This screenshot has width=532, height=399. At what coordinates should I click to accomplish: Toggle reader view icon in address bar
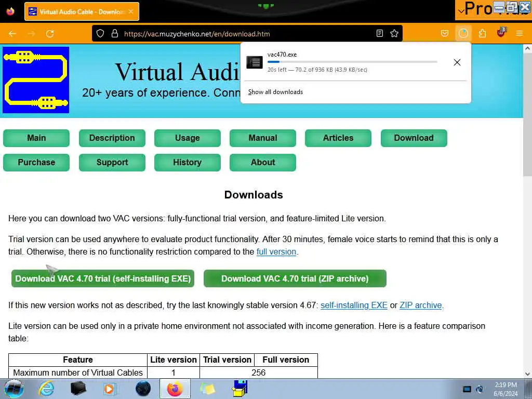pyautogui.click(x=380, y=33)
